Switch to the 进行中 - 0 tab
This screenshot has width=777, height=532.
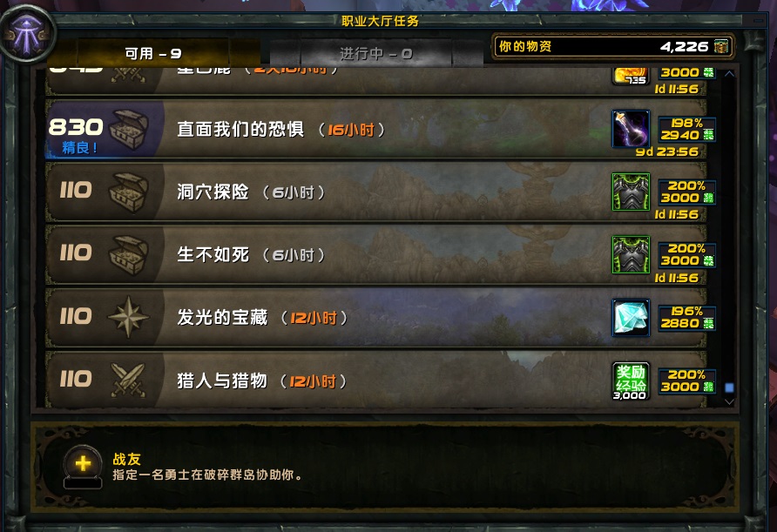coord(375,53)
